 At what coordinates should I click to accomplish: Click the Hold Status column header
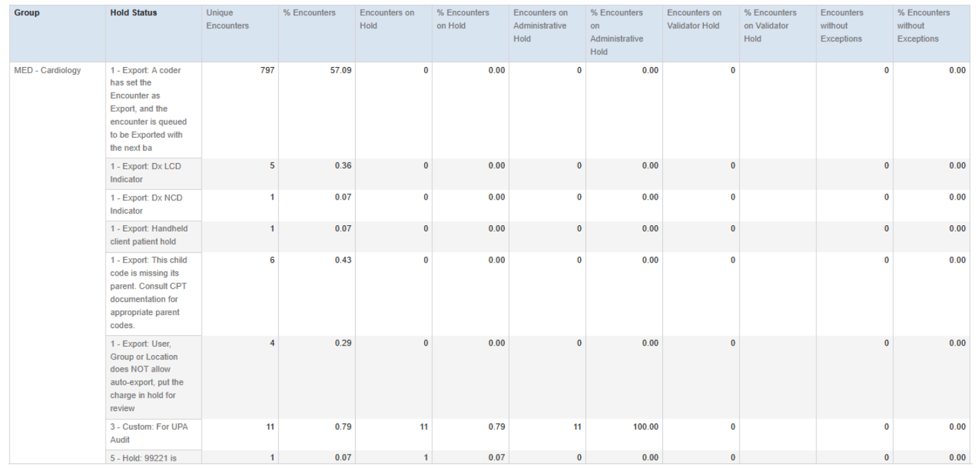coord(153,33)
